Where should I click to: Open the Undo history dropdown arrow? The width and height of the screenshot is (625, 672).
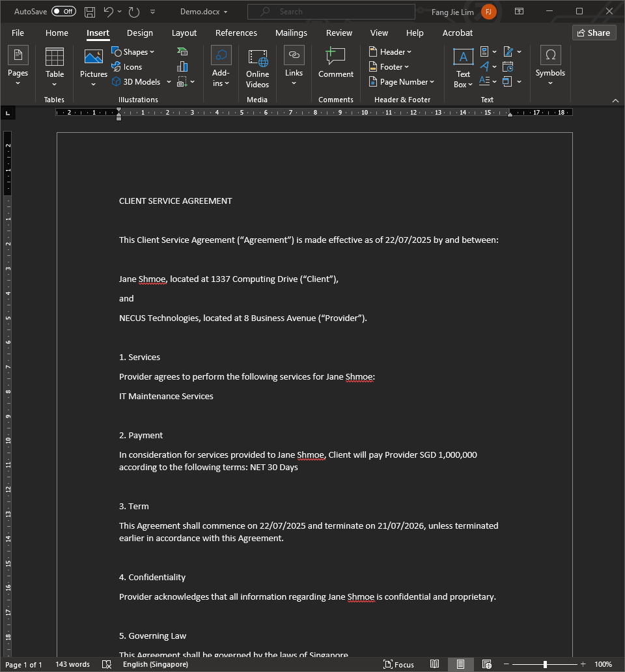120,12
